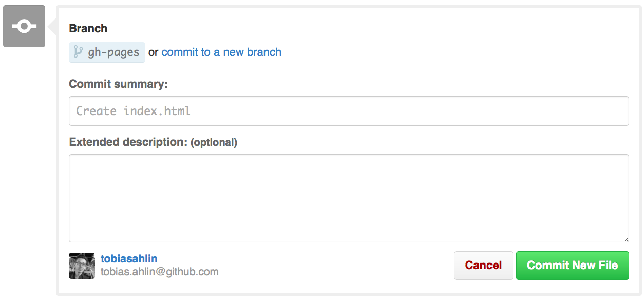Click the branch icon beside gh-pages

[78, 52]
